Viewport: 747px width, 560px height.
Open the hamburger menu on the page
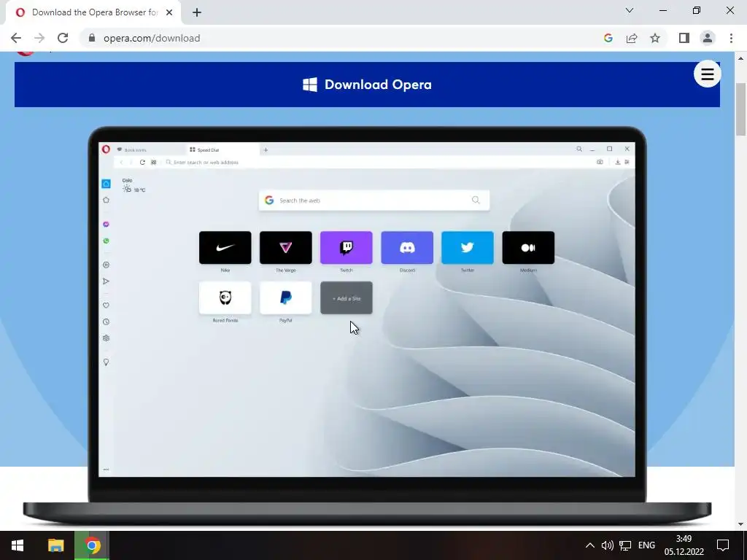707,74
